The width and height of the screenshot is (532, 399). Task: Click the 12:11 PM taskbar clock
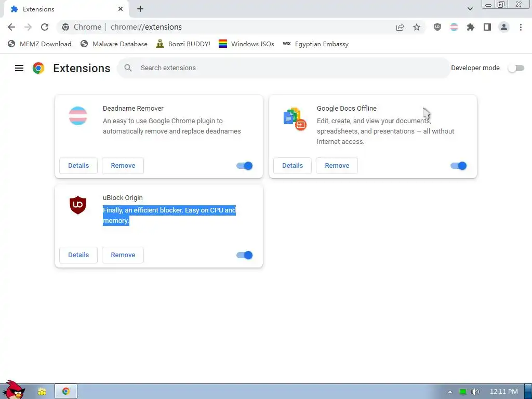tap(503, 392)
